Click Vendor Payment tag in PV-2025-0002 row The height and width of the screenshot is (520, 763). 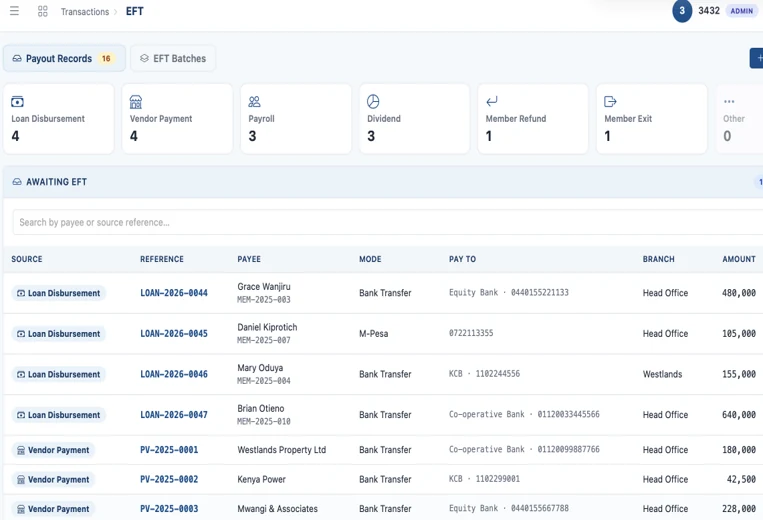point(53,480)
